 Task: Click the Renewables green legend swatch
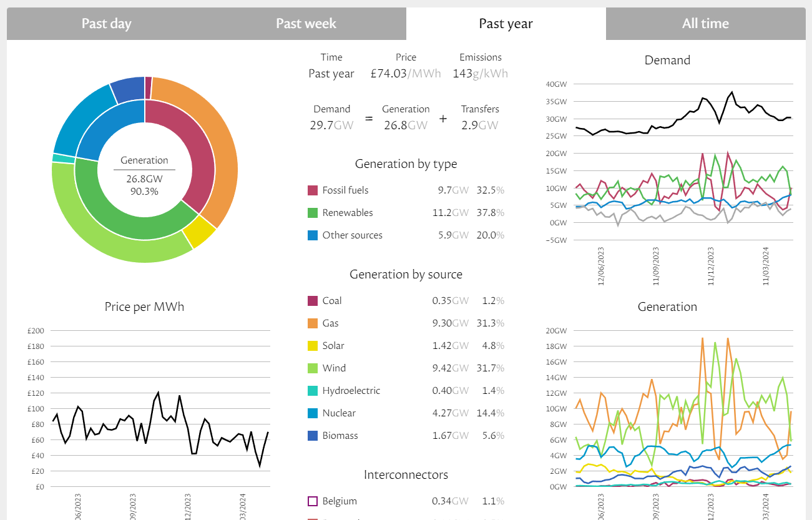coord(313,213)
